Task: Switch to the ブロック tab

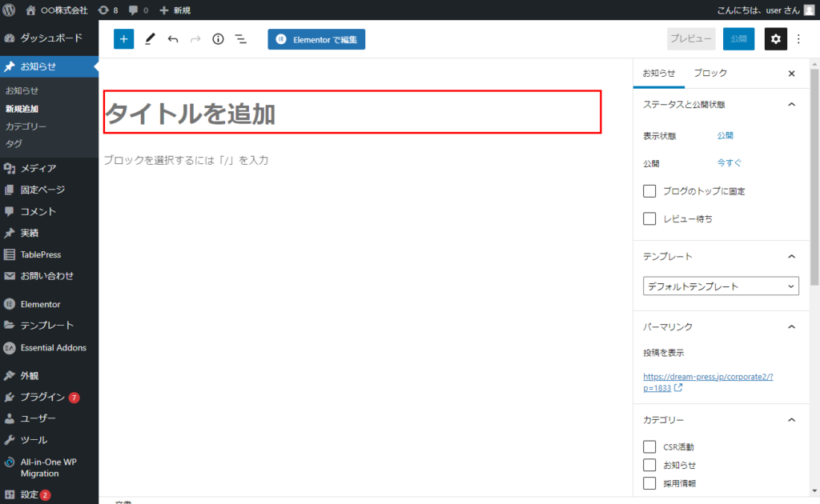Action: (710, 73)
